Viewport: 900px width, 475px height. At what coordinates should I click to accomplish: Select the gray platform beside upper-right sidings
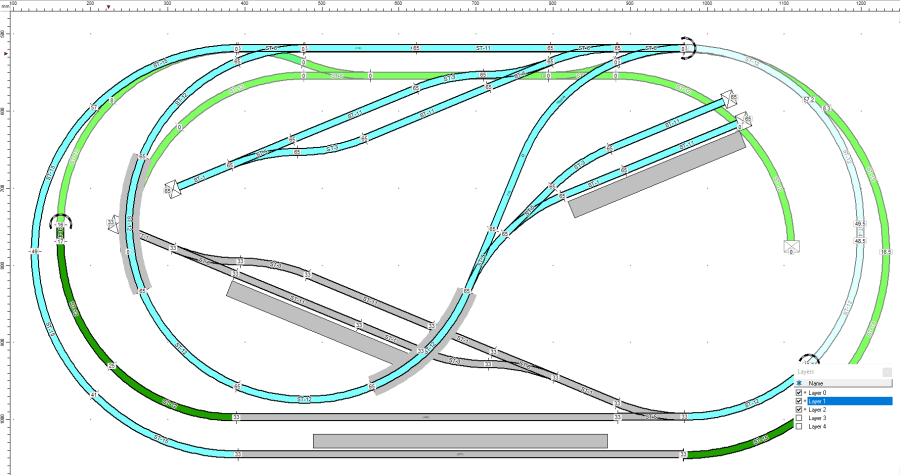[658, 175]
